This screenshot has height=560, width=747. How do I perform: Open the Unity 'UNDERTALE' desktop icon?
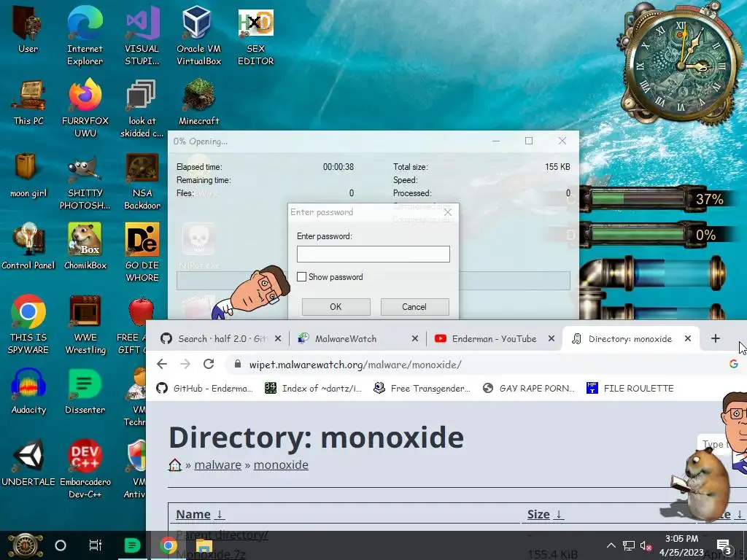coord(28,462)
